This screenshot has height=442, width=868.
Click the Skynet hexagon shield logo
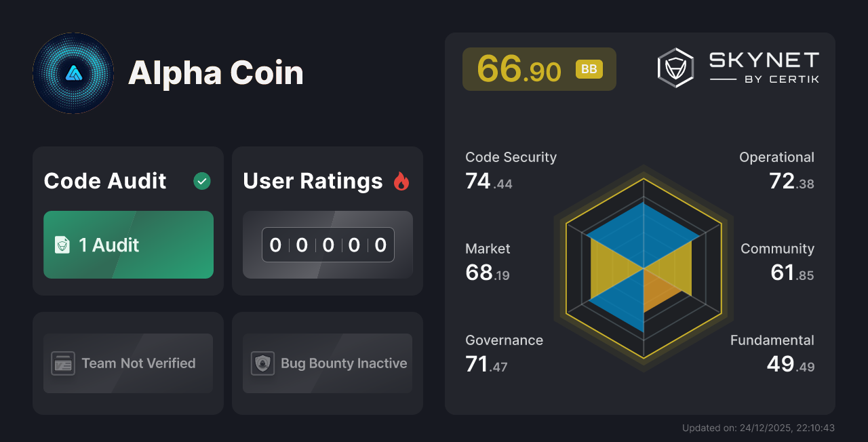pyautogui.click(x=675, y=67)
